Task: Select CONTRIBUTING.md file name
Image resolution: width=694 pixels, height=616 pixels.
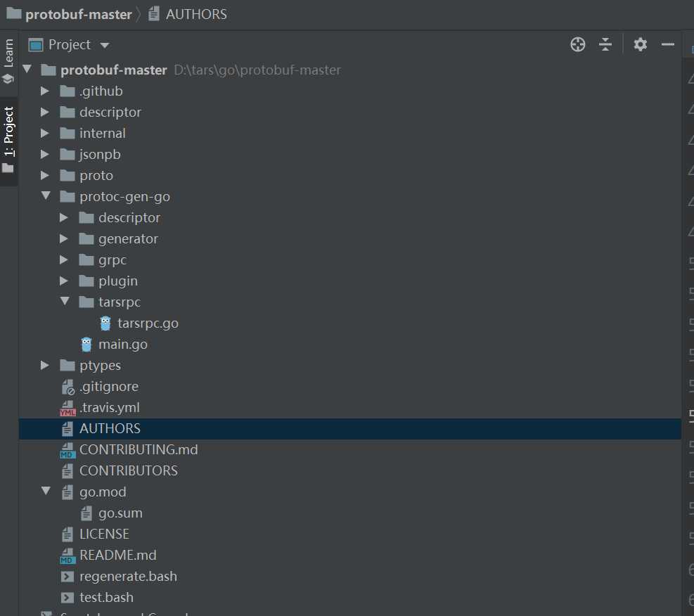Action: coord(139,449)
